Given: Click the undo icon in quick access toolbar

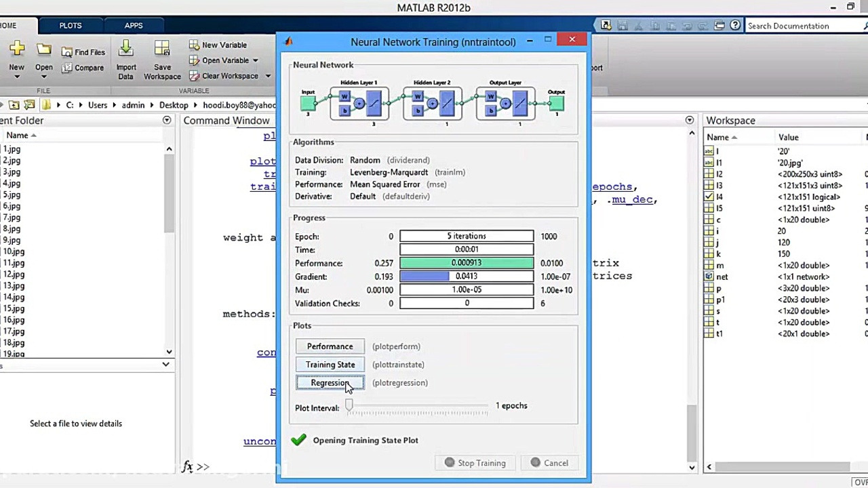Looking at the screenshot, I should 686,26.
